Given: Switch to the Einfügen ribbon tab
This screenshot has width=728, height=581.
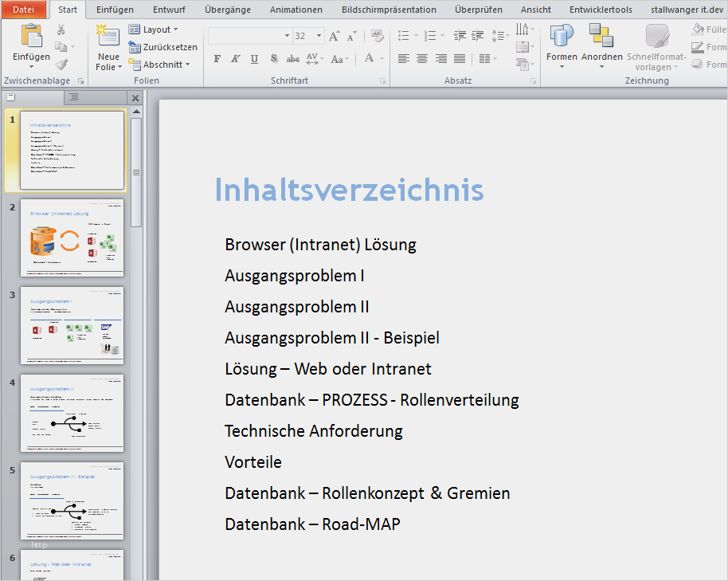Looking at the screenshot, I should click(115, 10).
